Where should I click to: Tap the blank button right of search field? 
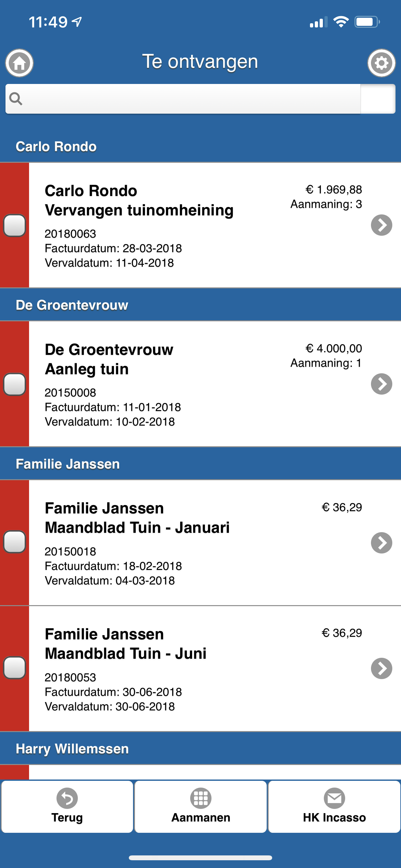378,99
